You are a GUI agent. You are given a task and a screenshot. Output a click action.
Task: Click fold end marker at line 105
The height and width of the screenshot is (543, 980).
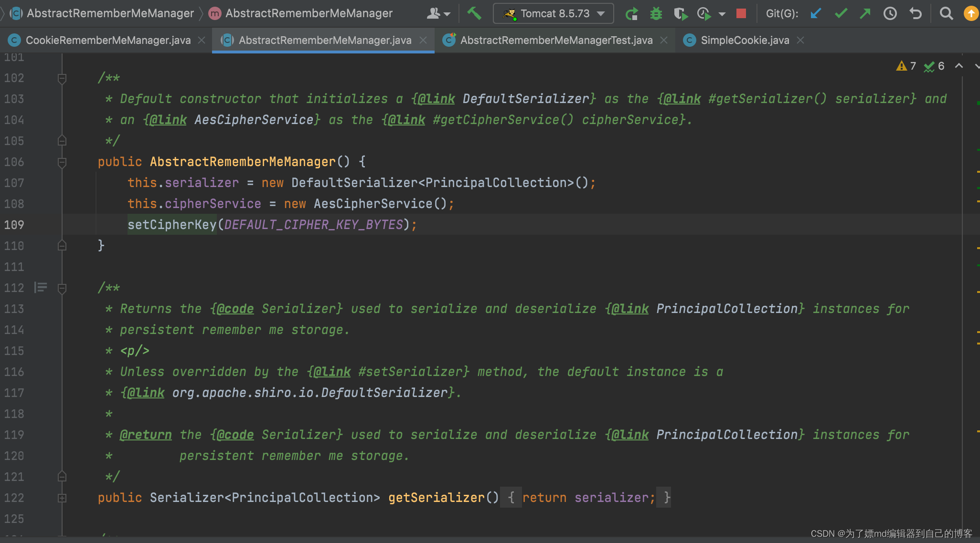pos(62,141)
